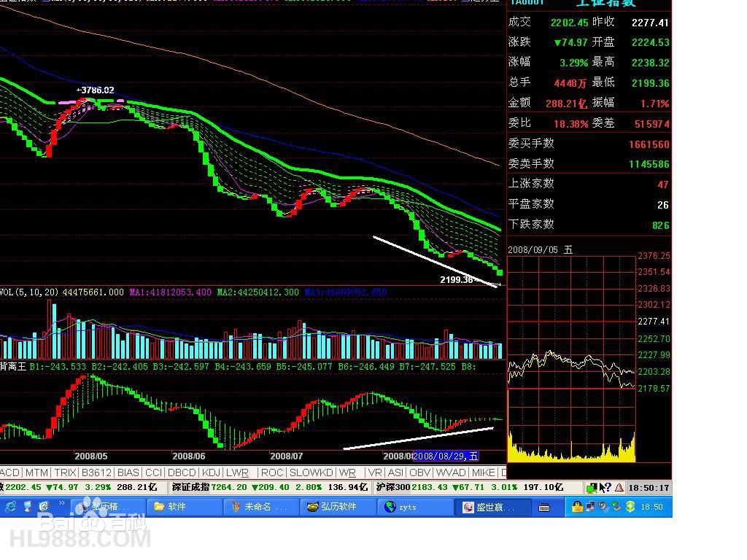The height and width of the screenshot is (560, 747).
Task: Click the 2008/05 date axis label
Action: 91,456
